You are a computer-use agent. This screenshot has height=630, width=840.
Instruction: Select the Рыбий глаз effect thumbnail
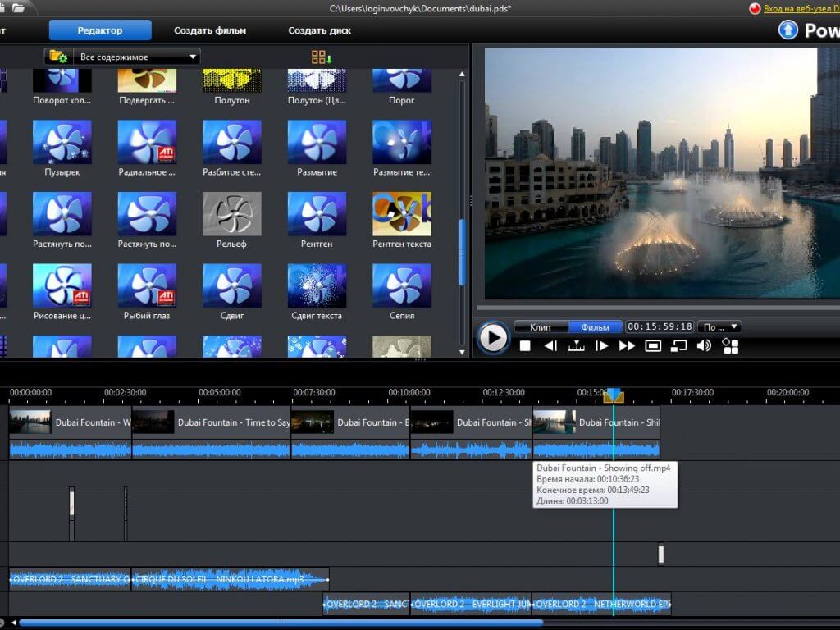147,285
